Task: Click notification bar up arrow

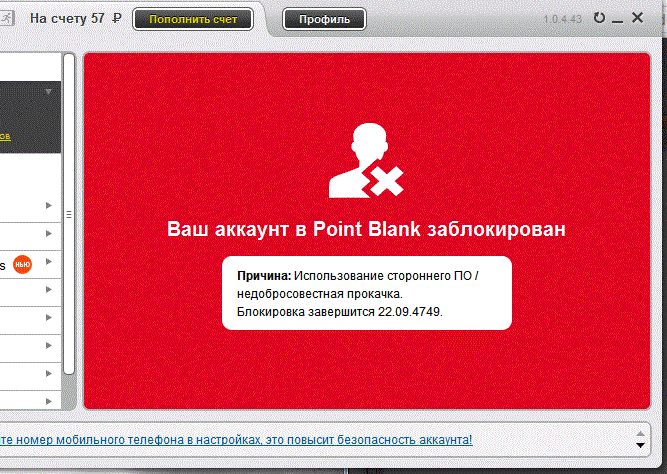Action: (640, 434)
